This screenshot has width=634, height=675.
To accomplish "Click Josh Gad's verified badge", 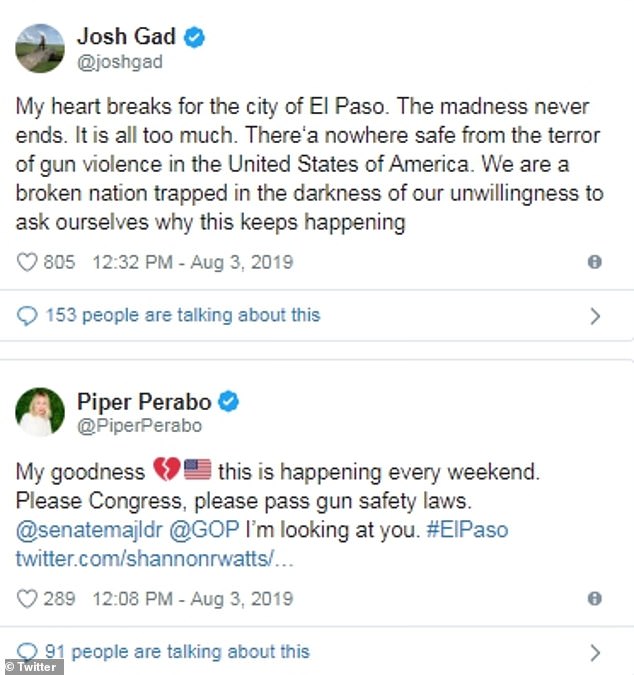I will click(x=194, y=38).
